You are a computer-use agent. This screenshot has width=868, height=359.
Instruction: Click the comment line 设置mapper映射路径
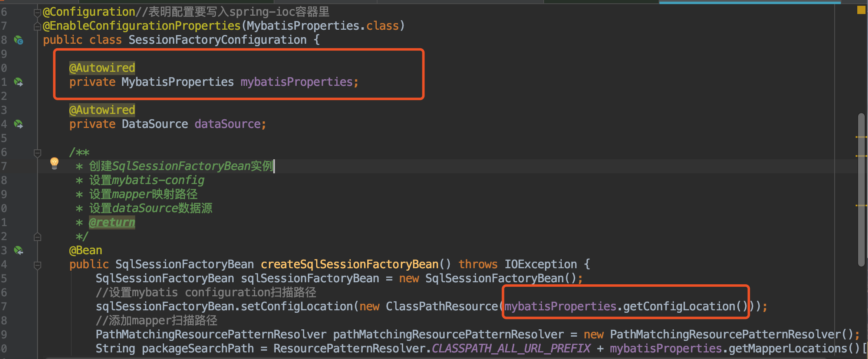[143, 194]
